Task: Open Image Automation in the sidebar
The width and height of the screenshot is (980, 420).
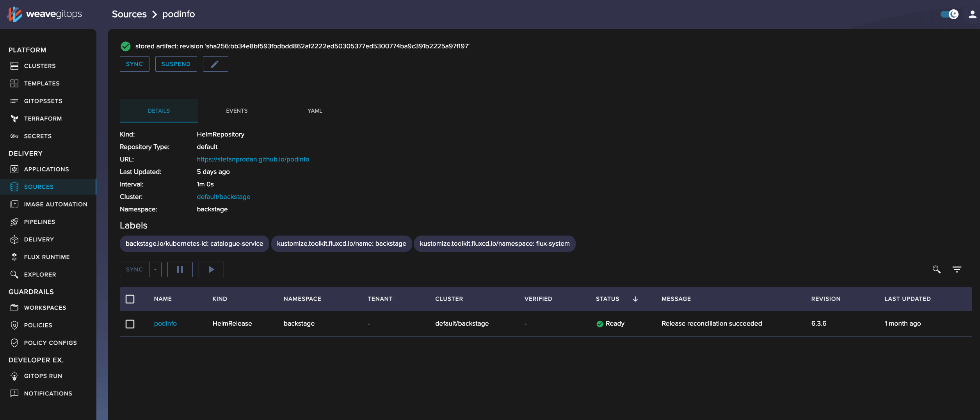Action: point(56,204)
